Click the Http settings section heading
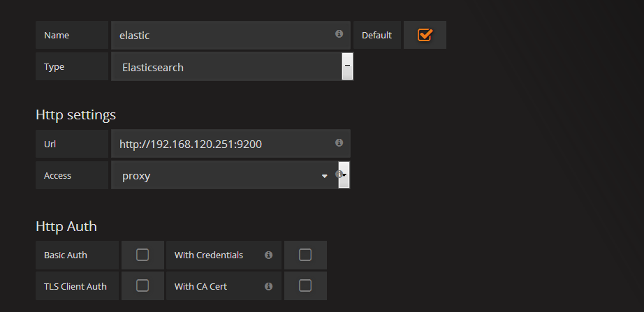The width and height of the screenshot is (644, 312). coord(76,115)
